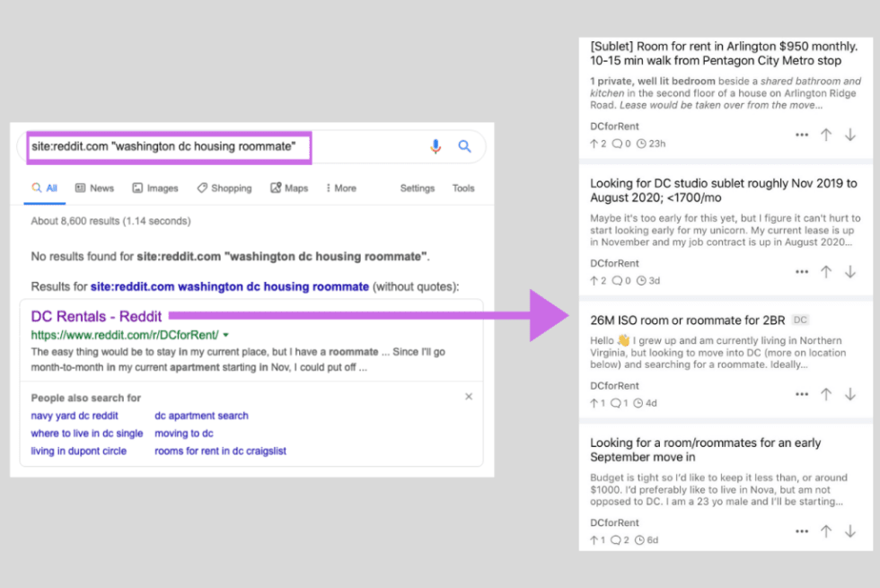Open the DC Rentals - Reddit result
Viewport: 880px width, 588px height.
(x=96, y=316)
